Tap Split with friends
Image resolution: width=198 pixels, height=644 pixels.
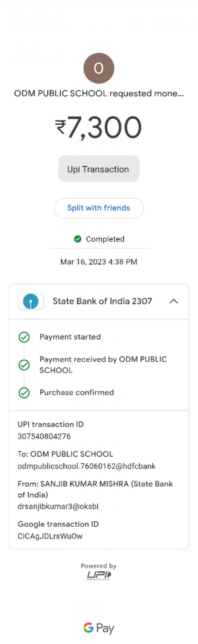coord(99,208)
